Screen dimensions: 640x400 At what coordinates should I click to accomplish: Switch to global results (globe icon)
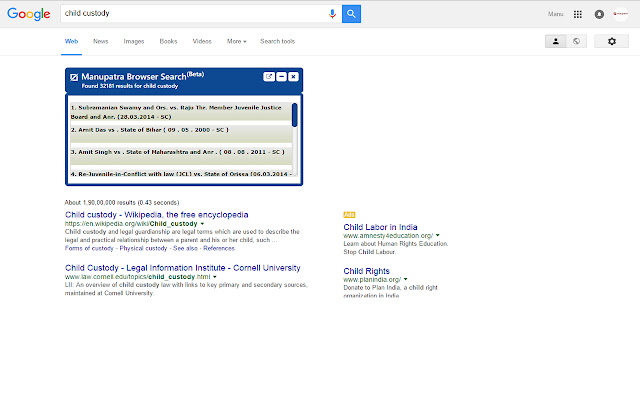click(579, 41)
